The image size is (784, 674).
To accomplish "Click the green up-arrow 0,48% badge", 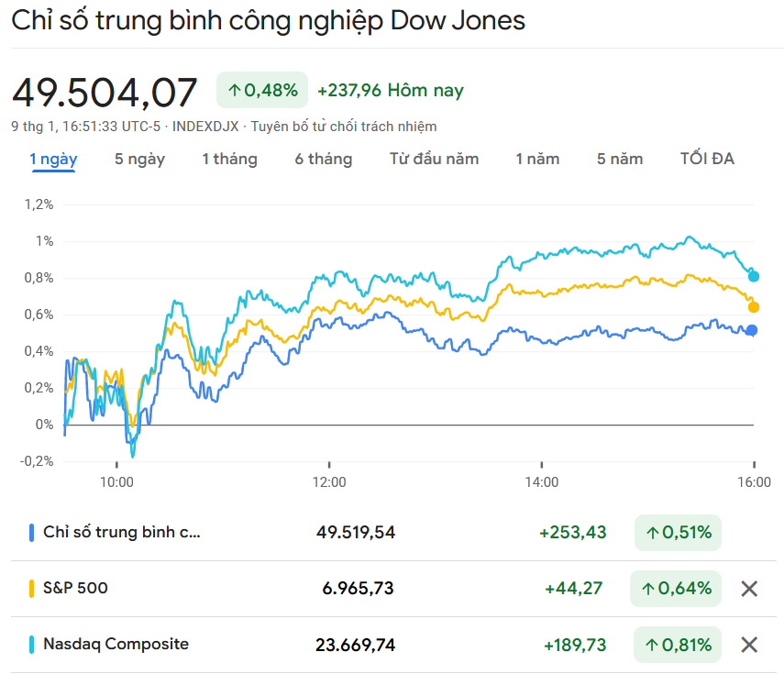I will pyautogui.click(x=262, y=90).
